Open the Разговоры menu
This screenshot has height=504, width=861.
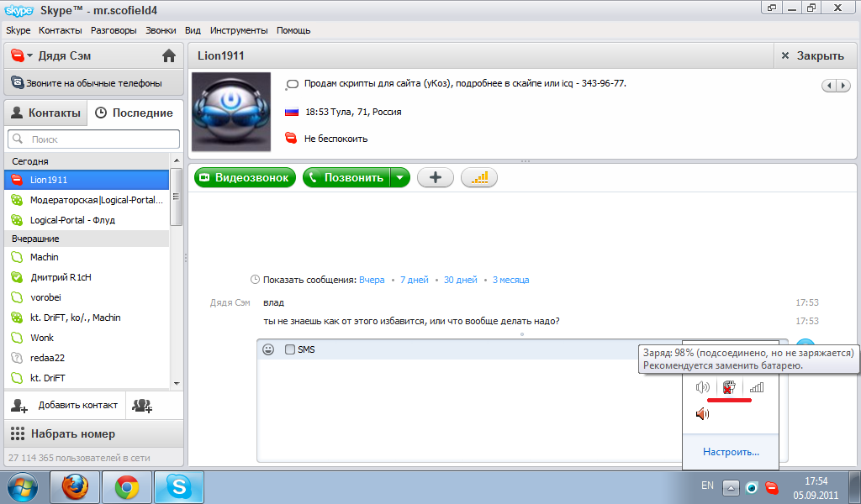tap(114, 31)
